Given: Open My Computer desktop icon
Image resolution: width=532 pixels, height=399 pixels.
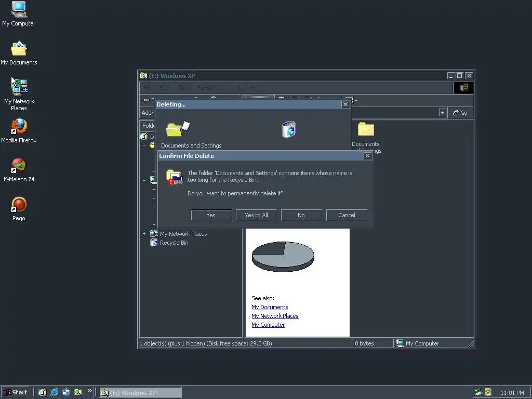Looking at the screenshot, I should 19,14.
